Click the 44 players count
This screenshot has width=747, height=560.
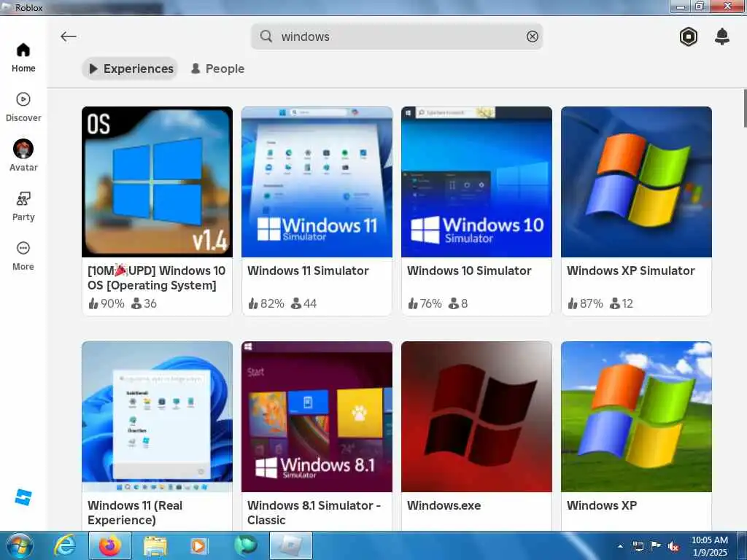(304, 303)
